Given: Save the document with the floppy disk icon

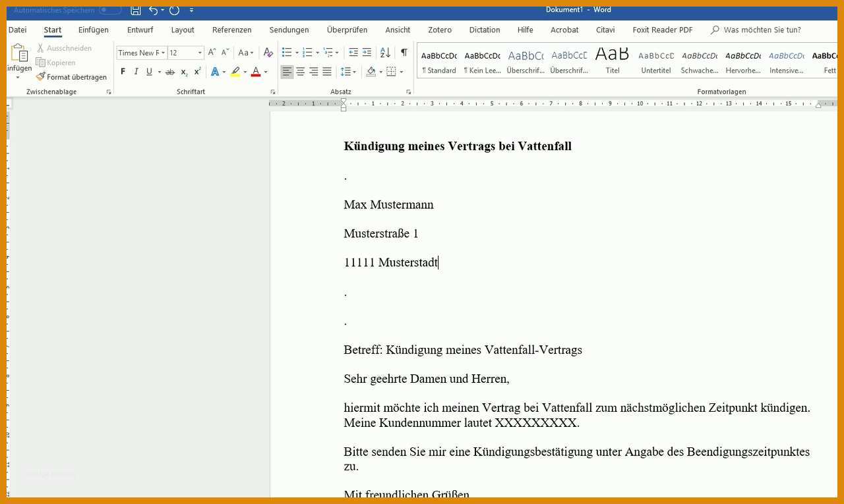Looking at the screenshot, I should coord(135,10).
